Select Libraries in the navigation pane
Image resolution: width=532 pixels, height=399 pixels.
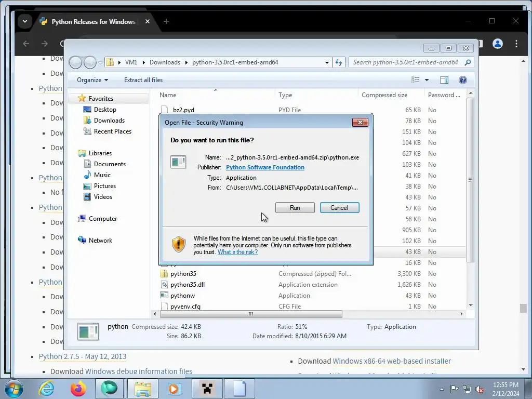click(100, 153)
